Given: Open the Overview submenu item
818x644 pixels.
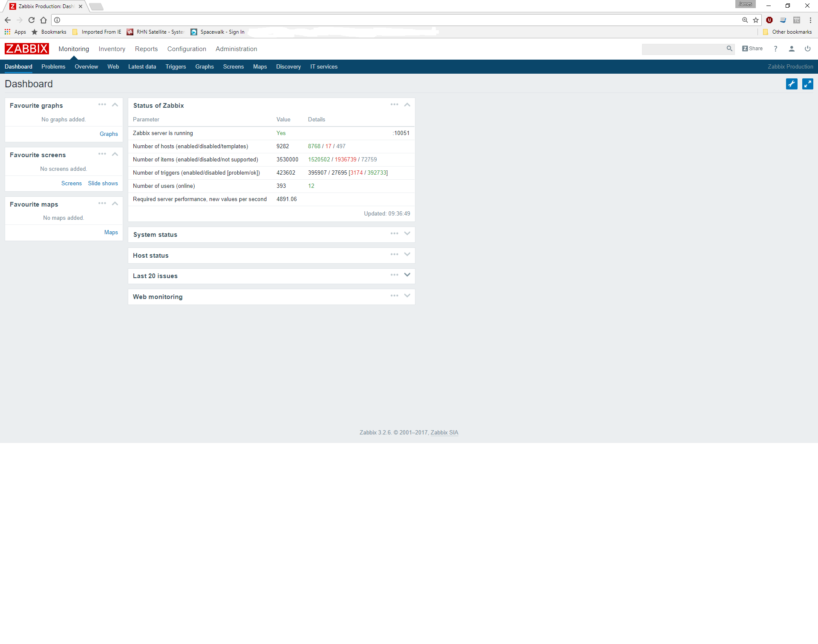Looking at the screenshot, I should [x=86, y=67].
